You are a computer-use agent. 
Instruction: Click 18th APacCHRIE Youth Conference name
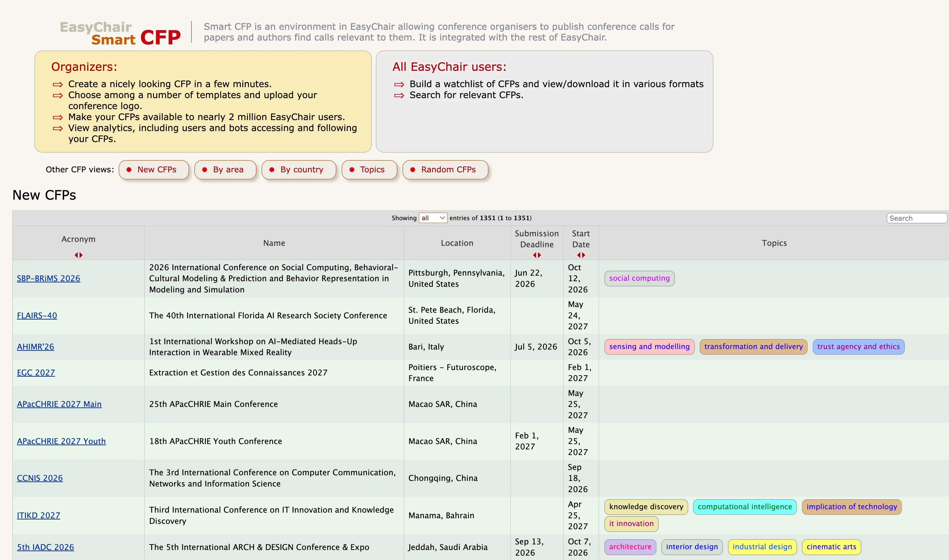point(216,441)
